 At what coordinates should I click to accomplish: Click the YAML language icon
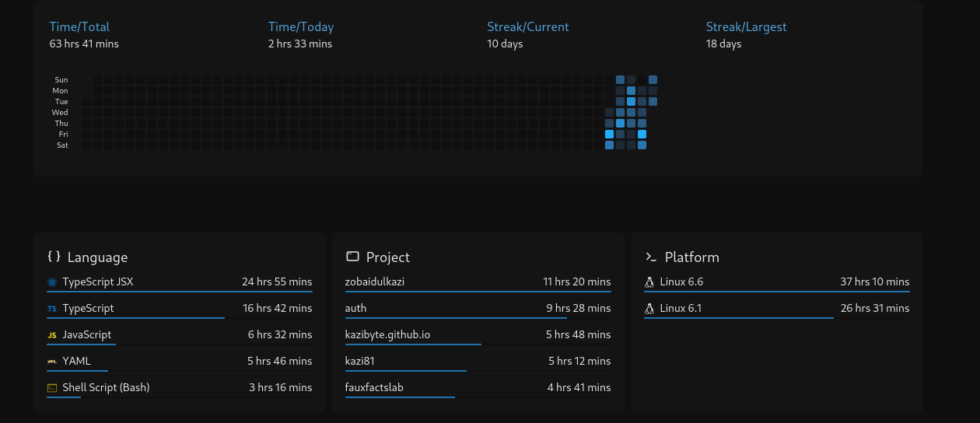point(52,362)
